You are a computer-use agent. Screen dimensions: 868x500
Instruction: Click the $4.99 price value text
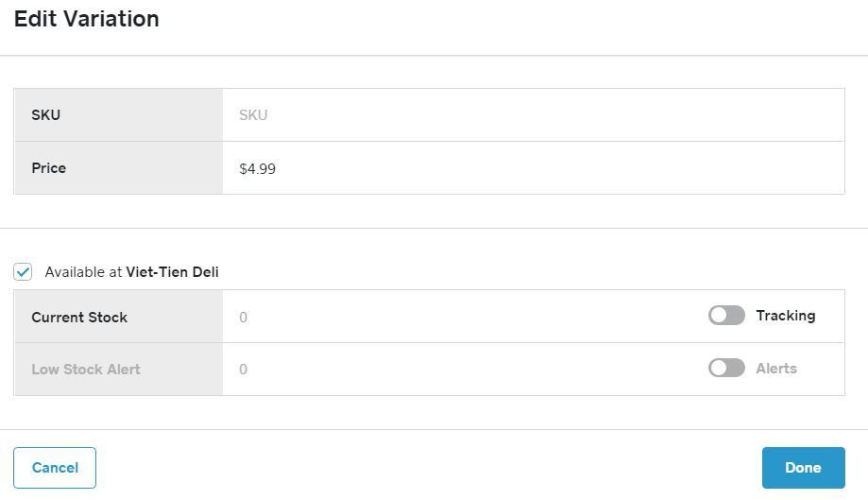coord(257,169)
